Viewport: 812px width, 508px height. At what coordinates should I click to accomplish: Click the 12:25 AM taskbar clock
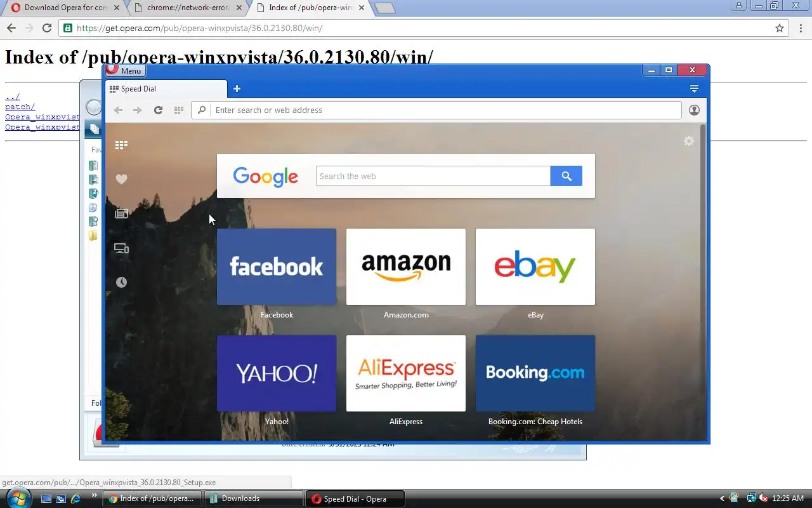788,498
